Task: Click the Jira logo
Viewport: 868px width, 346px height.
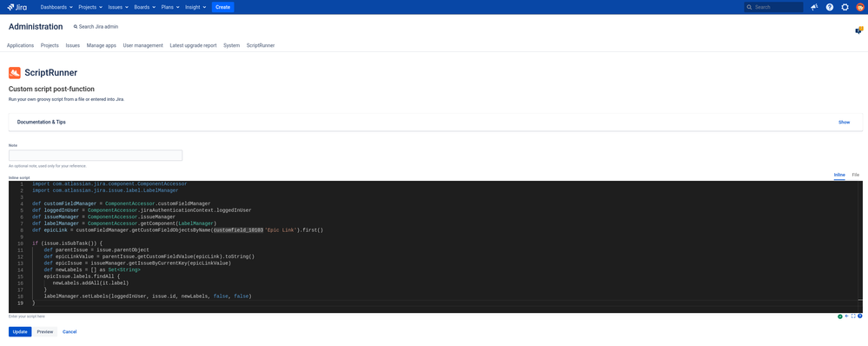Action: 17,7
